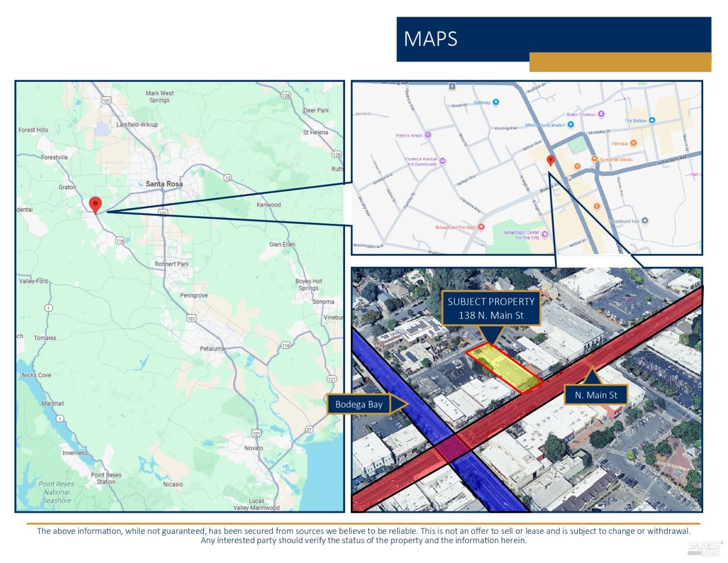Click the red pin near Santa Rosa
This screenshot has height=563, width=728.
point(96,205)
